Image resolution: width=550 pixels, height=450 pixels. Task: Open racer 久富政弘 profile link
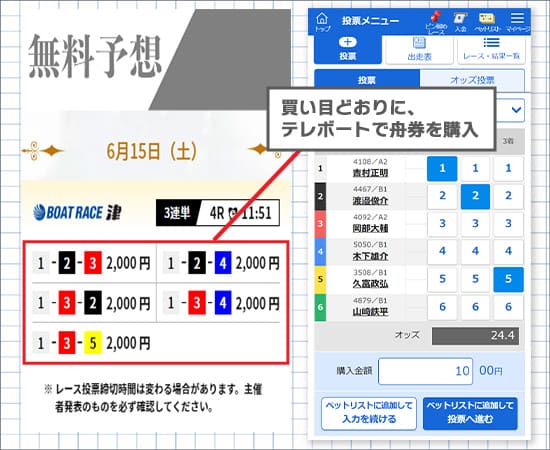click(370, 284)
